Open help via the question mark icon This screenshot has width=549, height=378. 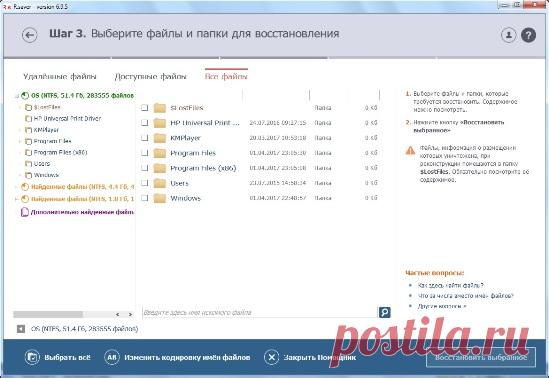click(528, 35)
